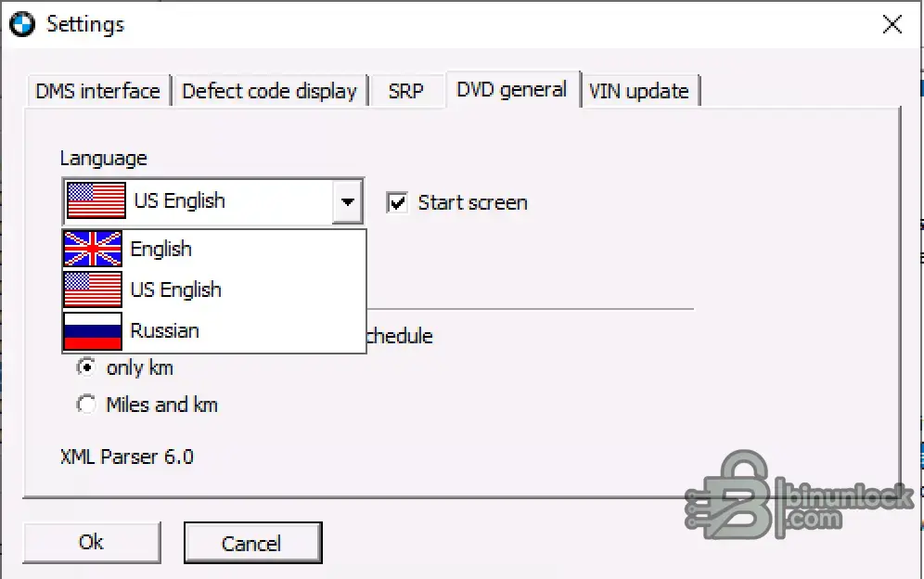Click the US flag icon in dropdown list
The image size is (924, 579).
(x=93, y=289)
